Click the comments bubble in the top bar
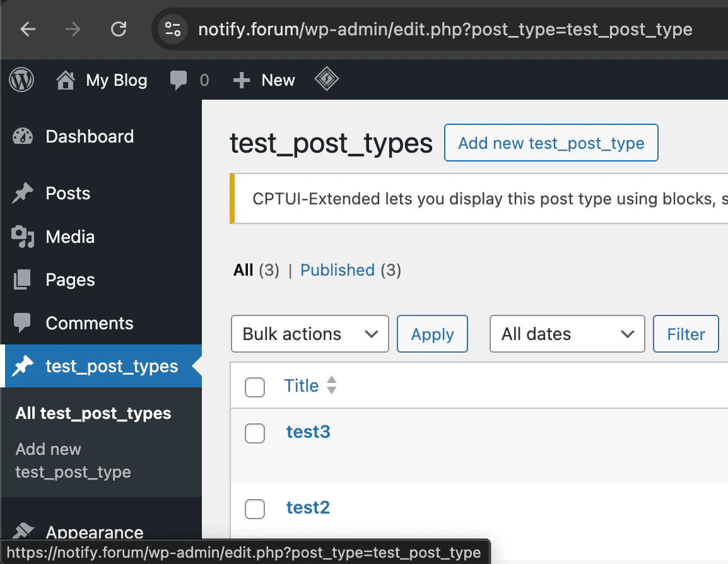The height and width of the screenshot is (564, 728). point(178,80)
